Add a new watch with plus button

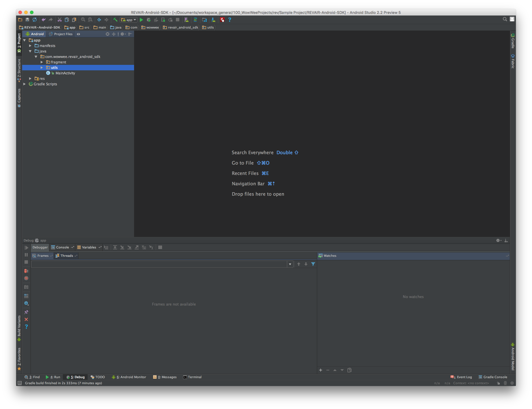(321, 370)
